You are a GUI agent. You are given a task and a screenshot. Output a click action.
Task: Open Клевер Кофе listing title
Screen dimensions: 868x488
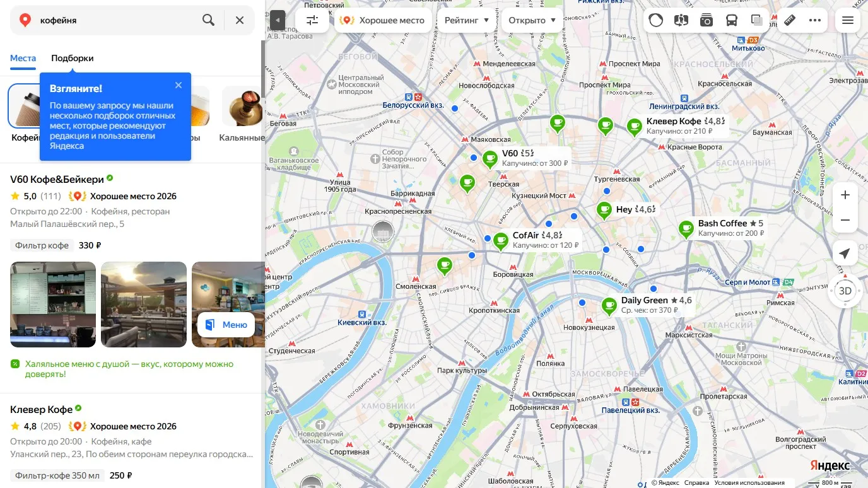click(x=42, y=410)
